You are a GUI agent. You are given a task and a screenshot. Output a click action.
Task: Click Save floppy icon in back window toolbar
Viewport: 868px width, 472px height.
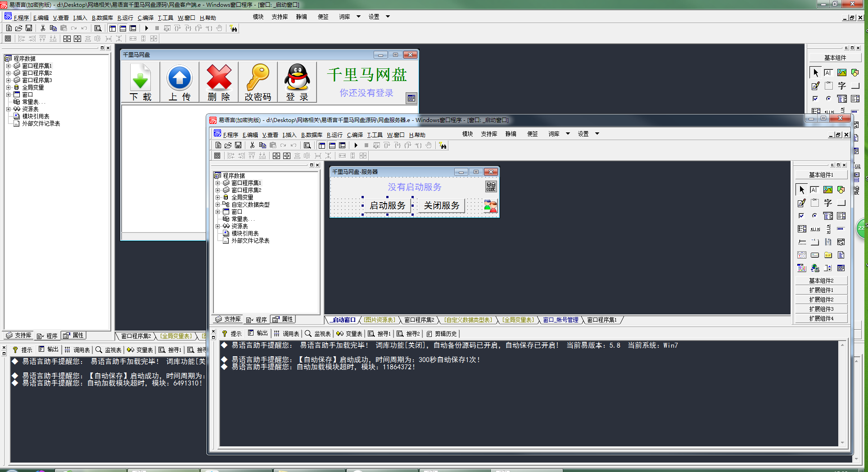pos(29,28)
